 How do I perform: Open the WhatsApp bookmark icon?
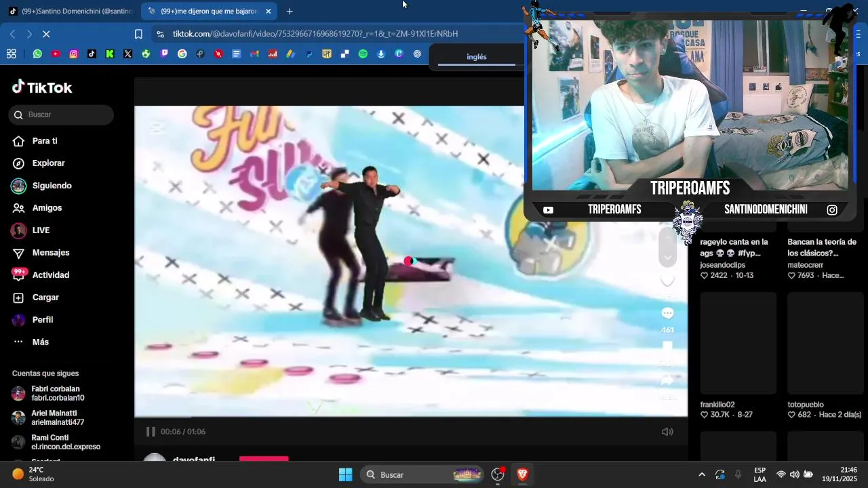pos(37,54)
